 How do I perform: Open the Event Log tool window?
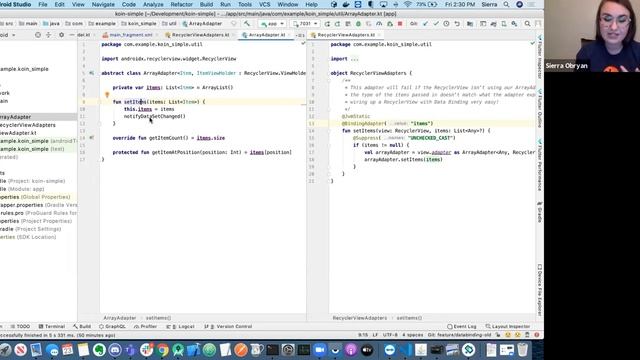pos(462,327)
